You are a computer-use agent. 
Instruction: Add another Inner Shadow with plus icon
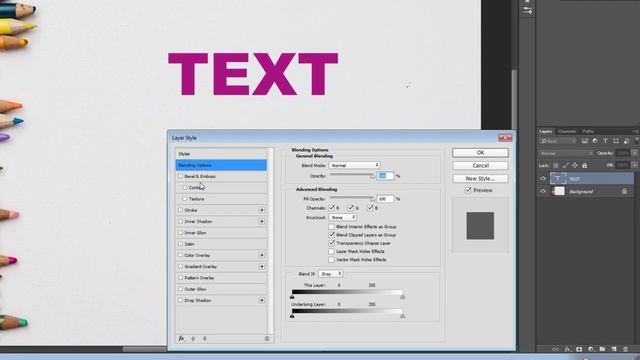(262, 221)
